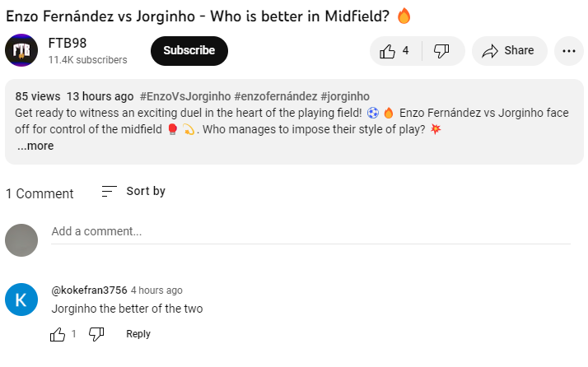Click your gray profile avatar by the comment box
The height and width of the screenshot is (367, 588).
pyautogui.click(x=21, y=240)
